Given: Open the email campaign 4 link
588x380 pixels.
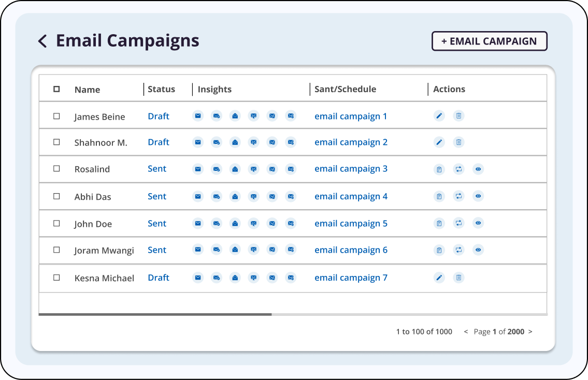Looking at the screenshot, I should point(351,196).
